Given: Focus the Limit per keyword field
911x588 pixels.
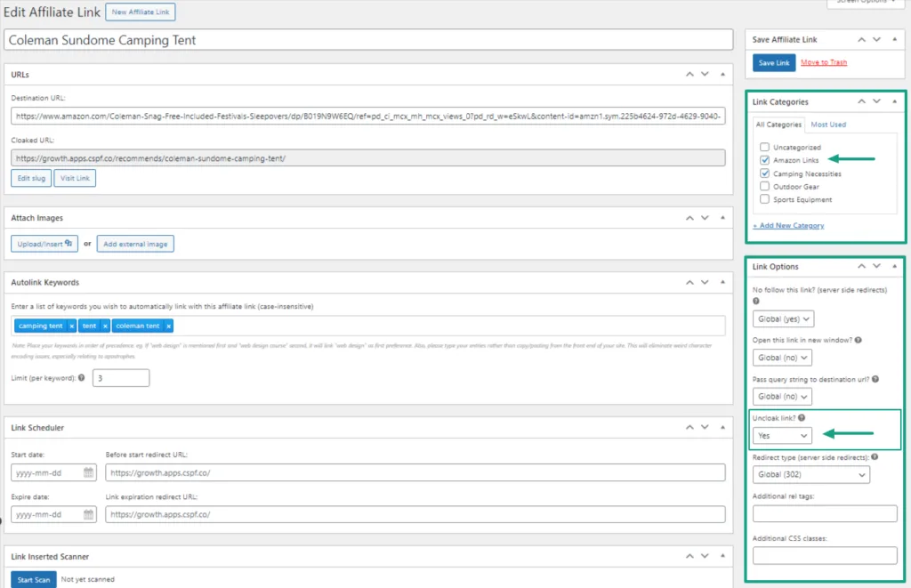Looking at the screenshot, I should (121, 378).
